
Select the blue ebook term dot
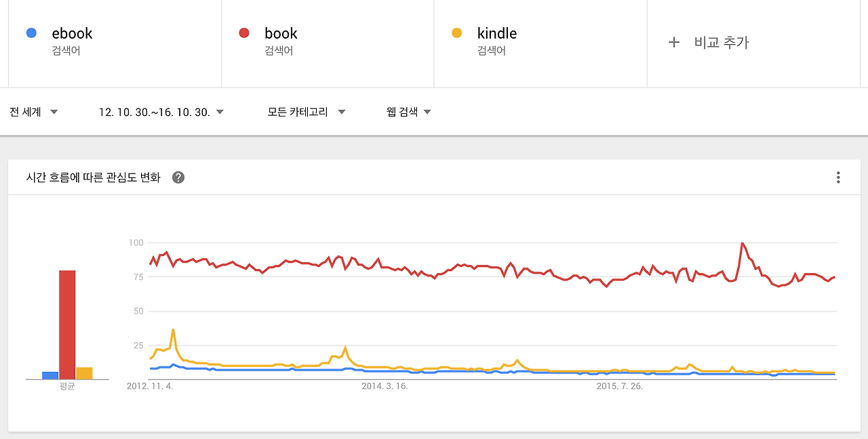coord(31,33)
